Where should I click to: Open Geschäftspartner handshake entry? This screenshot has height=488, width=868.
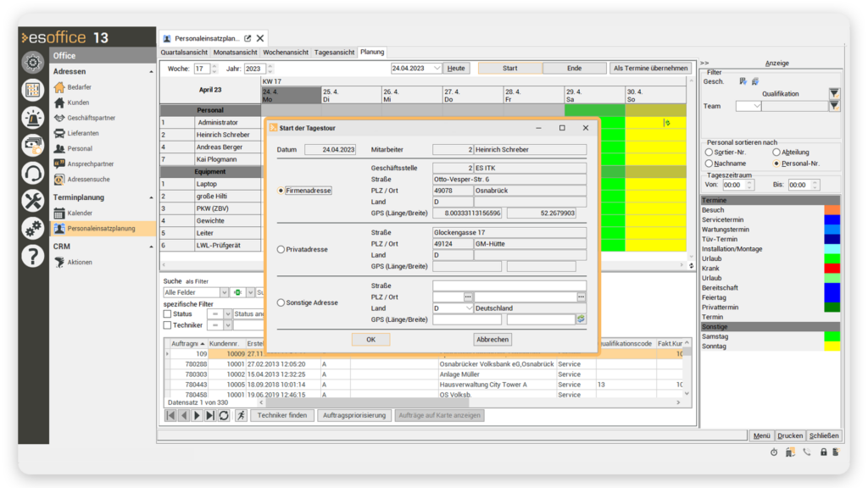click(92, 118)
